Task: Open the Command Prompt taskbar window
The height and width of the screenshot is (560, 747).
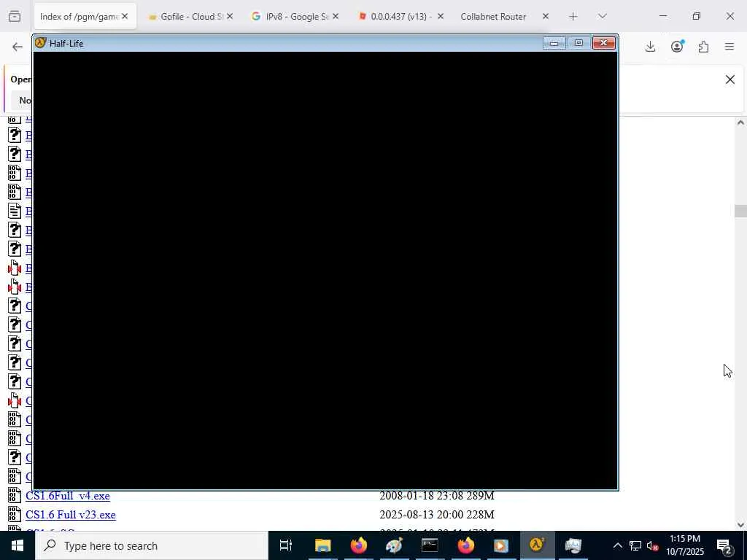Action: pyautogui.click(x=430, y=545)
